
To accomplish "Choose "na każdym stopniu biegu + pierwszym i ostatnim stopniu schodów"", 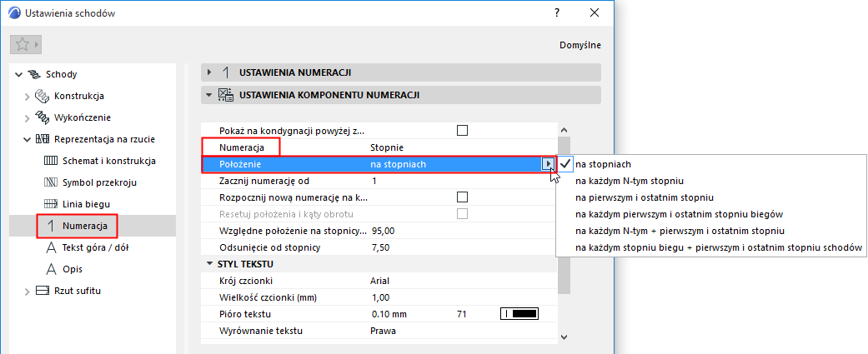I will [x=719, y=247].
